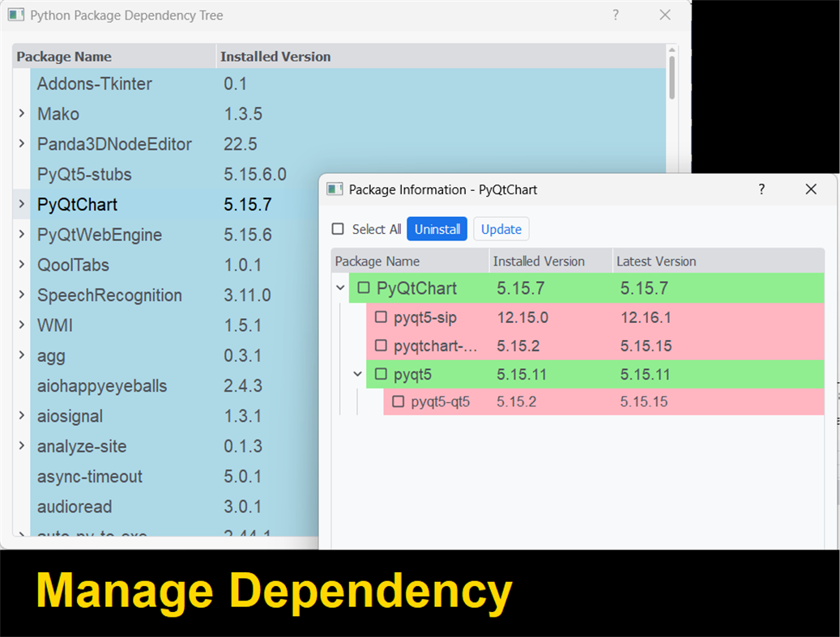Click the Dependency Tree window title icon
840x637 pixels.
16,15
